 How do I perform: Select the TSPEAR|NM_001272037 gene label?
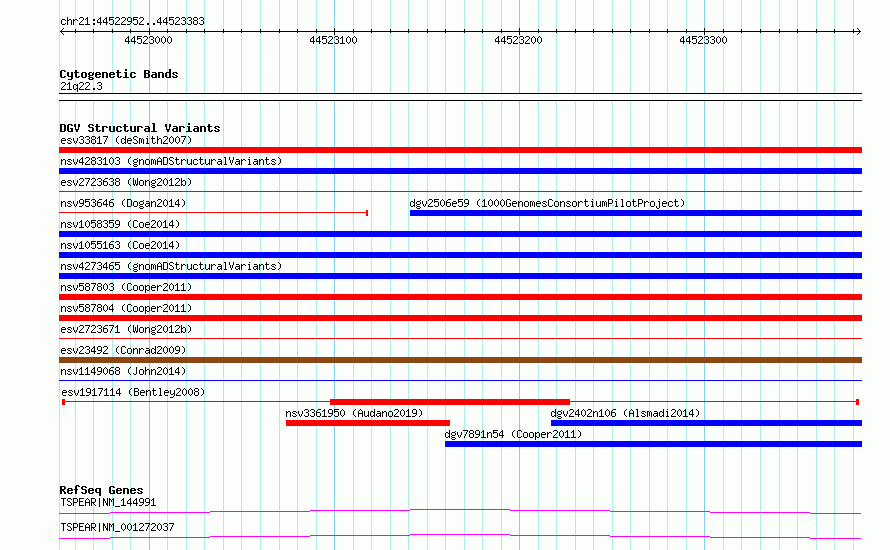click(117, 527)
